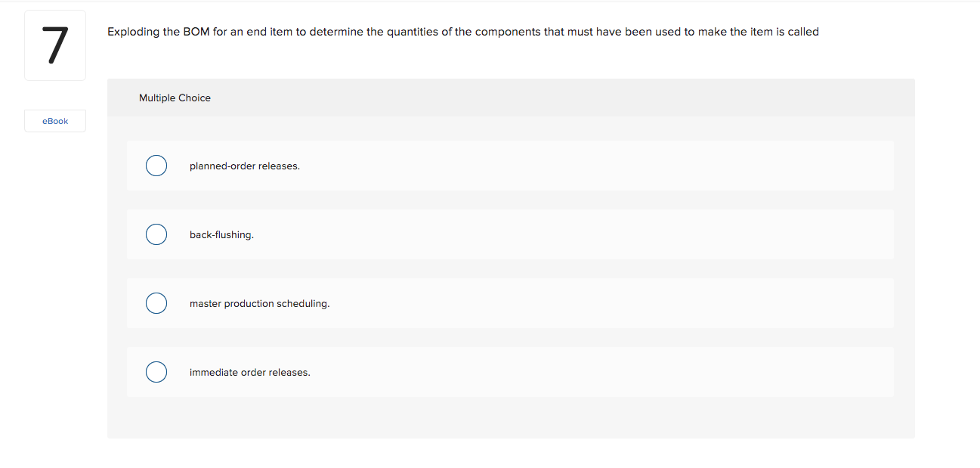The image size is (980, 468).
Task: Select the master production scheduling radio button
Action: pyautogui.click(x=156, y=303)
